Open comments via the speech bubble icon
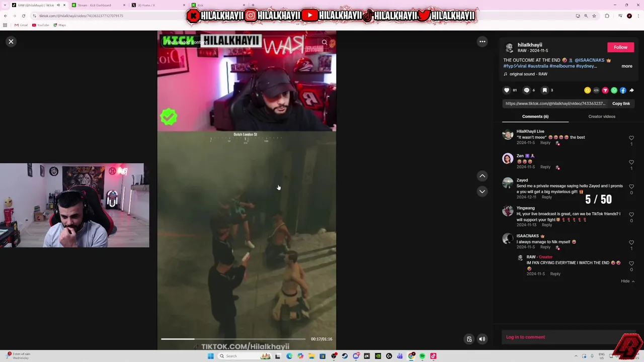Image resolution: width=644 pixels, height=362 pixels. pos(527,90)
